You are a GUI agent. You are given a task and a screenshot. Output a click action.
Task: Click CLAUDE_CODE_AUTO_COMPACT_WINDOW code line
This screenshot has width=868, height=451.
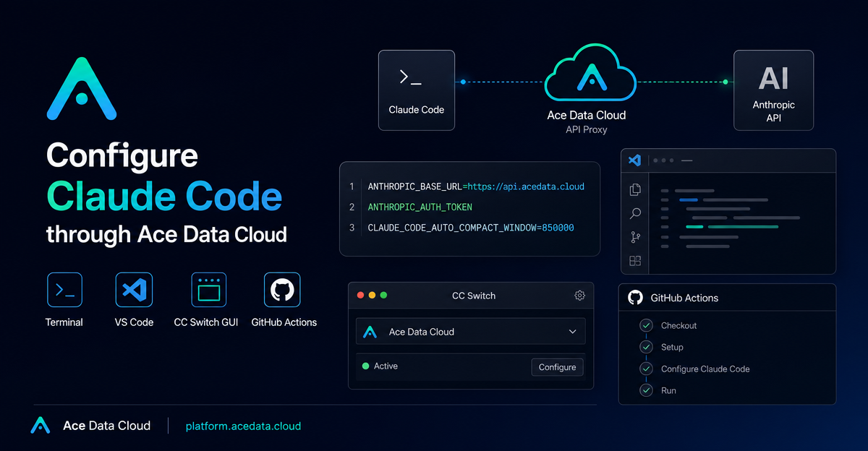[471, 228]
